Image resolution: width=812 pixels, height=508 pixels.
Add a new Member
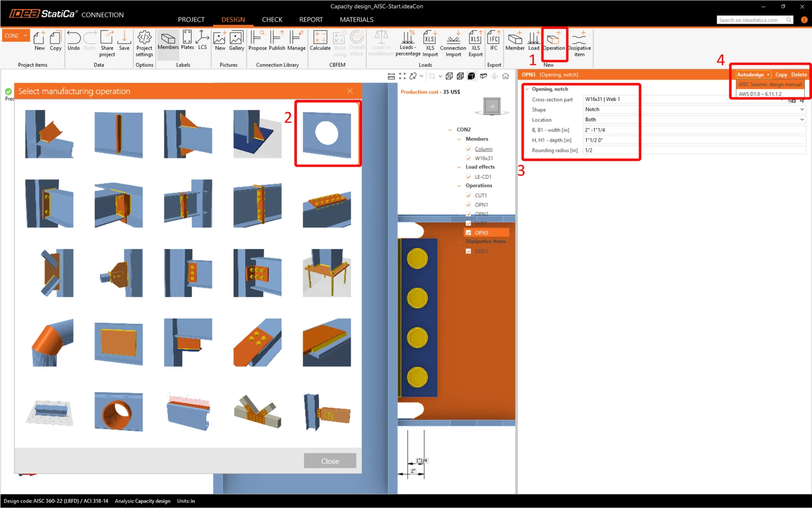click(x=515, y=41)
